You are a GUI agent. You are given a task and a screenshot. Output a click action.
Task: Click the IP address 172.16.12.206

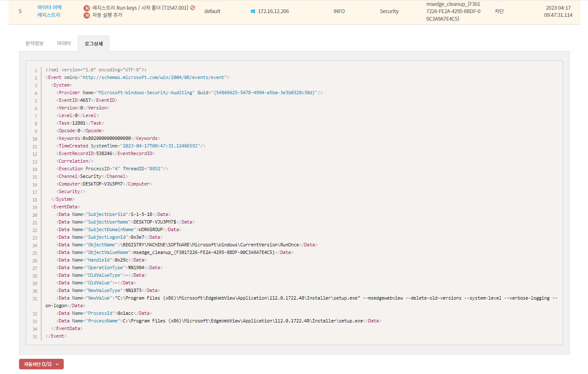pos(274,11)
